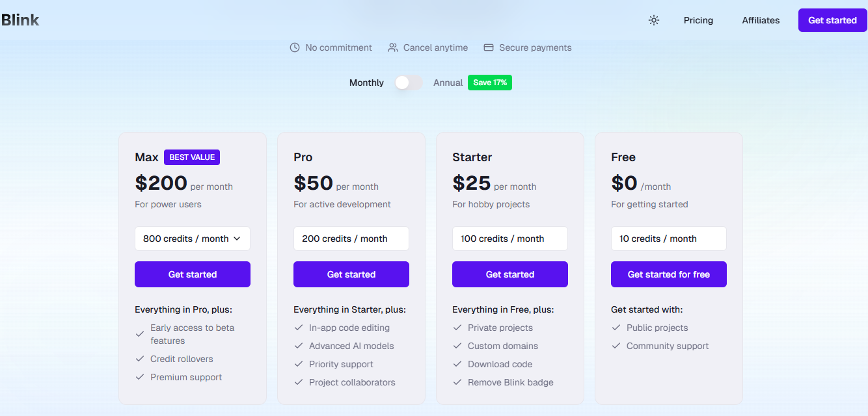Click the checkmark beside Advanced AI models
868x416 pixels.
299,346
